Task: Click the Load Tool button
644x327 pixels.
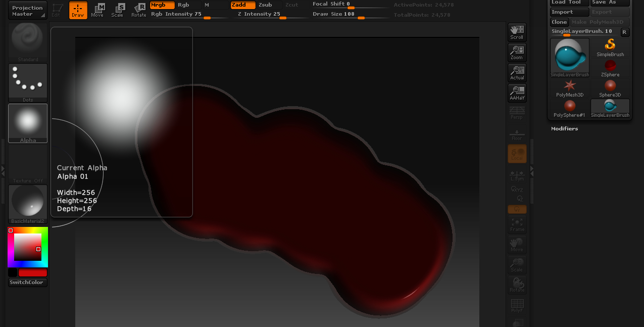Action: click(569, 2)
